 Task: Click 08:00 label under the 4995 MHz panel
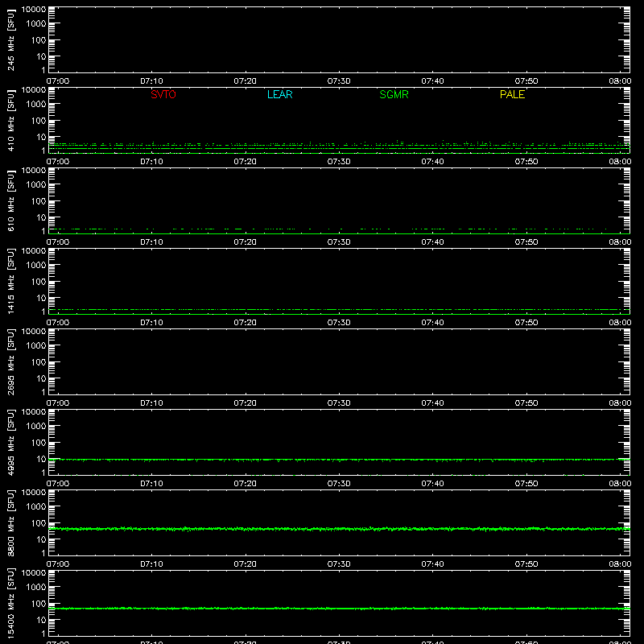(x=620, y=484)
